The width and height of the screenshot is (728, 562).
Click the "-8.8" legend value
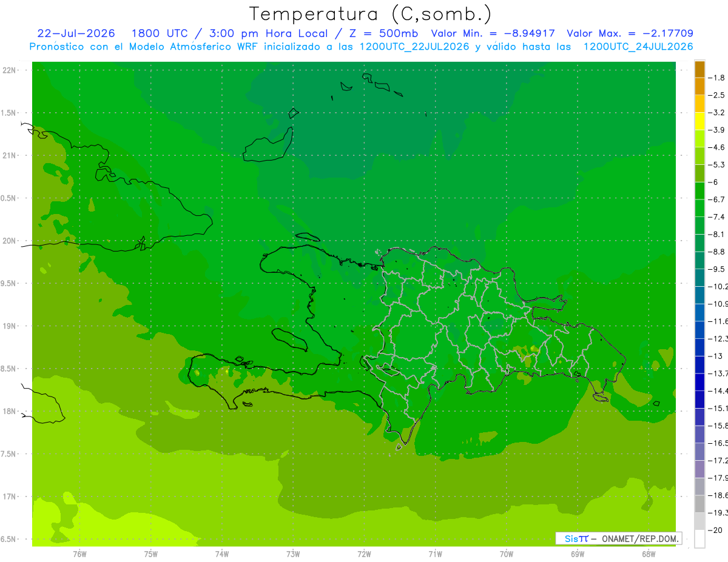(717, 252)
